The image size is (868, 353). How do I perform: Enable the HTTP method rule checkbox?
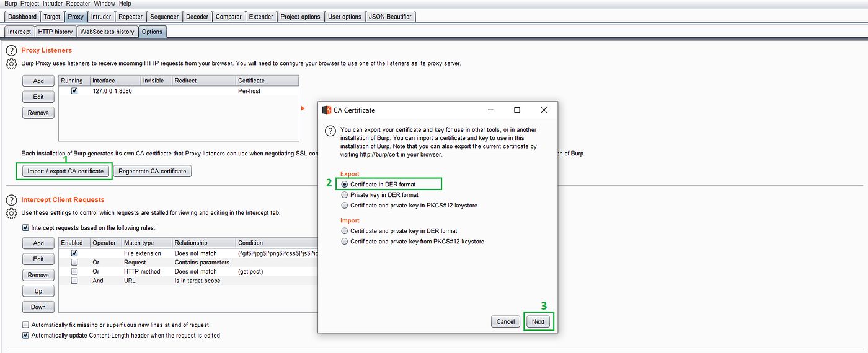click(x=74, y=271)
